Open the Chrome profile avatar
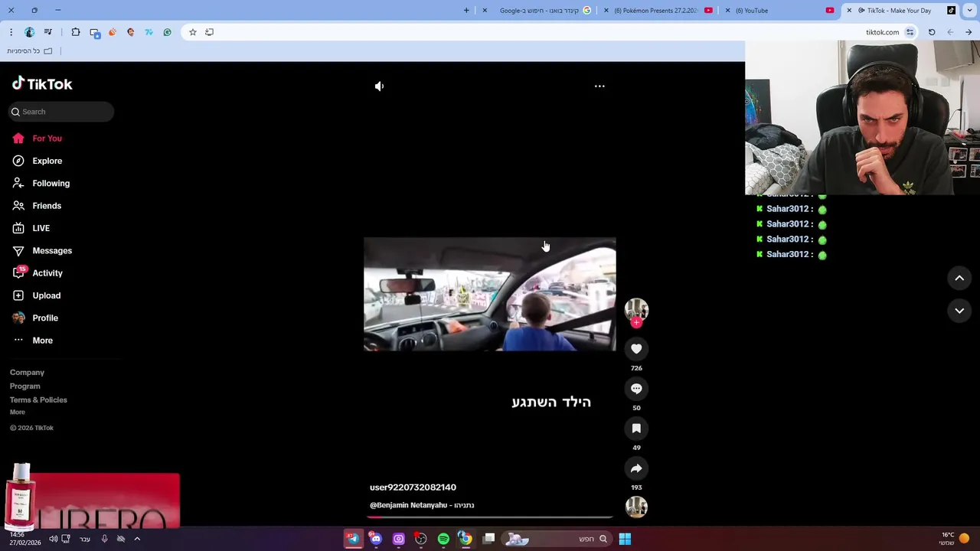The image size is (980, 551). pos(29,32)
